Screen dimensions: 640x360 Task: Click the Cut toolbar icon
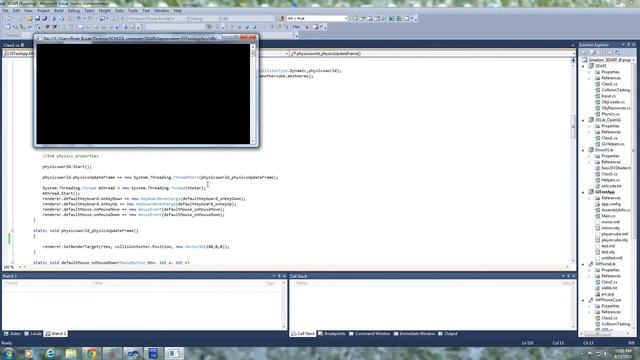tap(54, 19)
